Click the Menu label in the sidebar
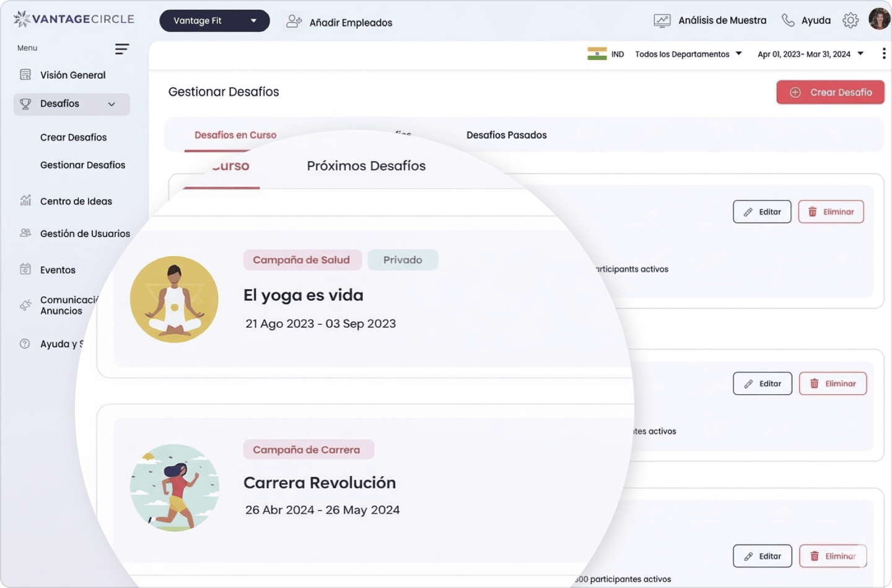892x588 pixels. 27,48
